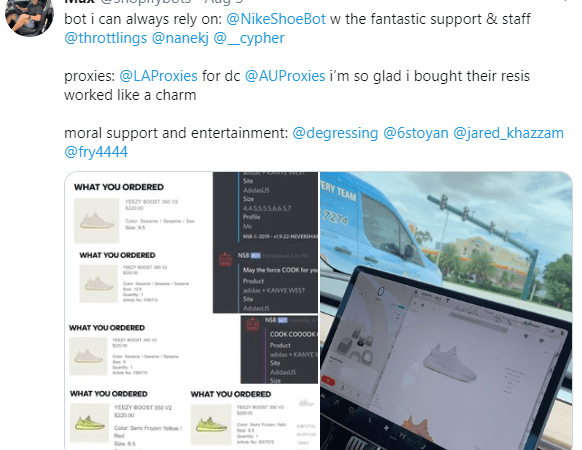Visit the @fry4444 mention

96,152
